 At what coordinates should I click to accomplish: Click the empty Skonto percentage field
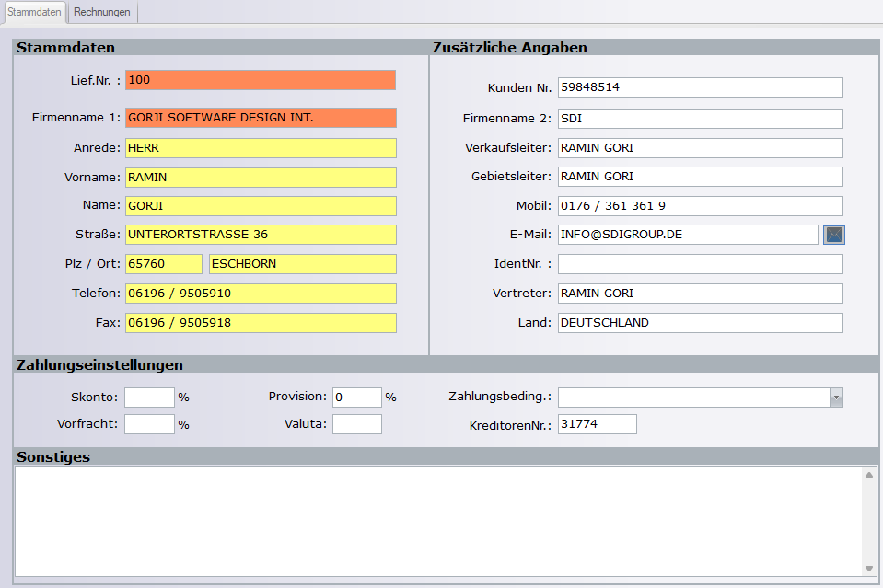pos(149,398)
